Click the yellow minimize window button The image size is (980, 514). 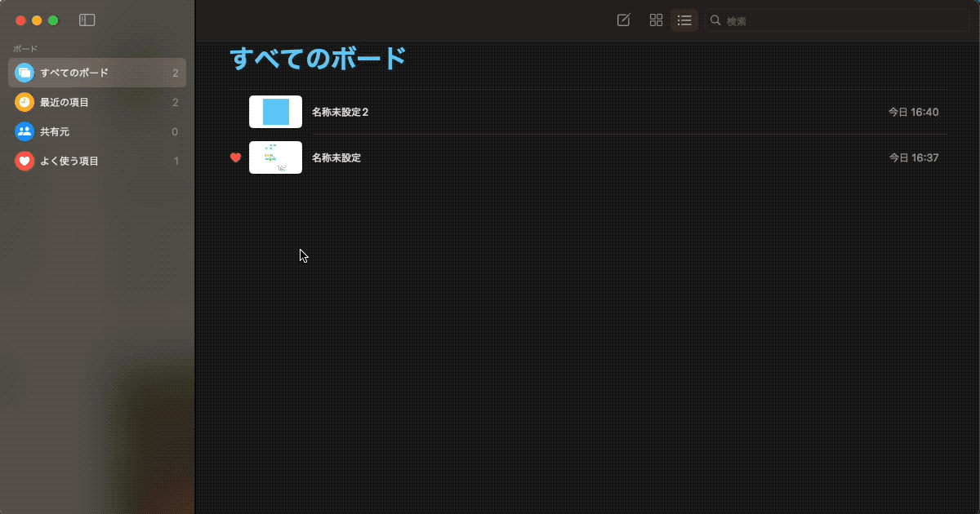(x=37, y=20)
